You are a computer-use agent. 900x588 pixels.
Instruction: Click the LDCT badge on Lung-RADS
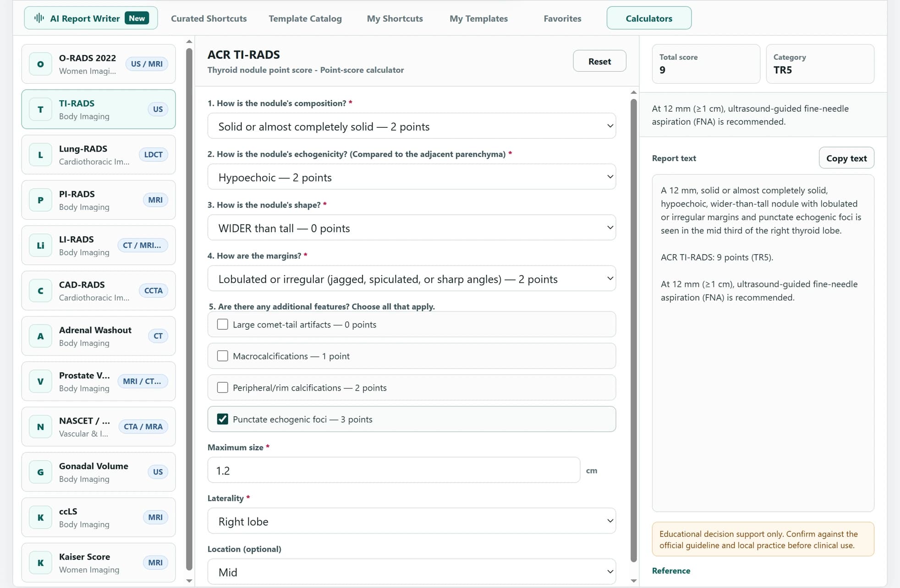click(153, 155)
